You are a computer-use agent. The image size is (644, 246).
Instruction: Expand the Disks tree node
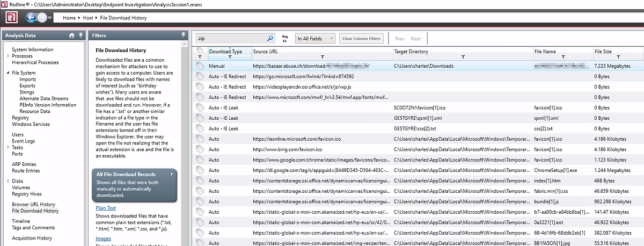coord(8,181)
